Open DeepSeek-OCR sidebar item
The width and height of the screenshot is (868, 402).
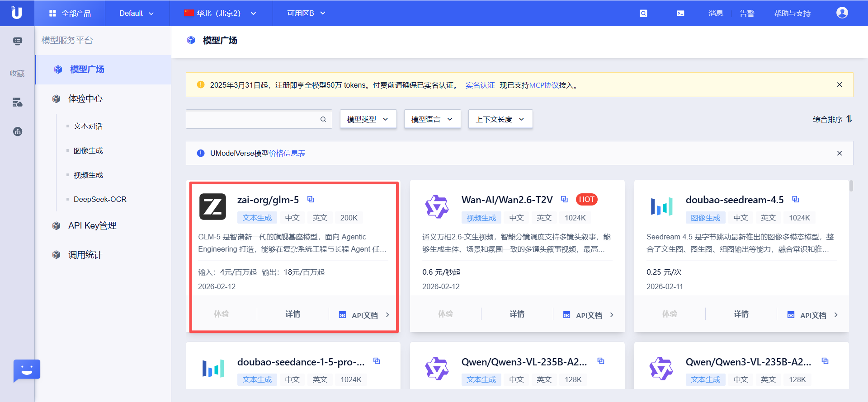pos(100,199)
